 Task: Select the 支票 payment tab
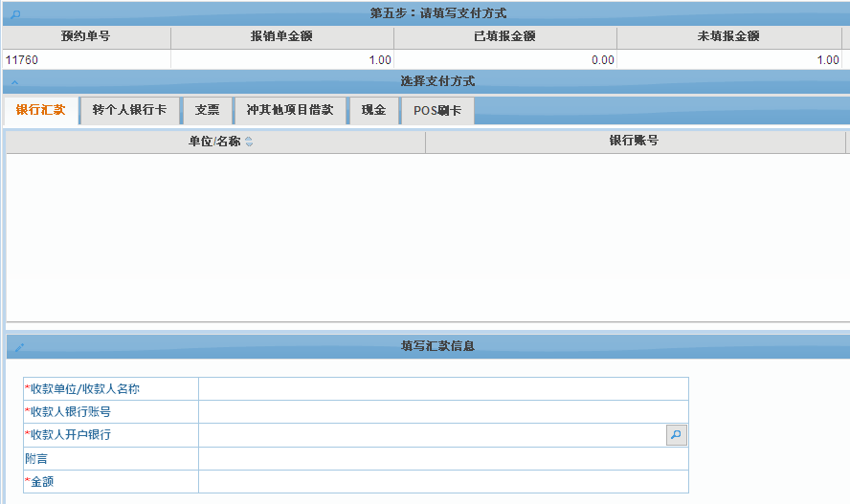pos(207,110)
